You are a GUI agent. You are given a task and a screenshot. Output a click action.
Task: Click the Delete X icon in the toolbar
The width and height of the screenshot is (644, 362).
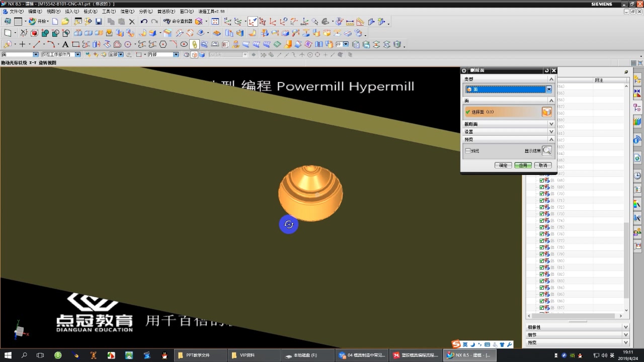[x=132, y=22]
